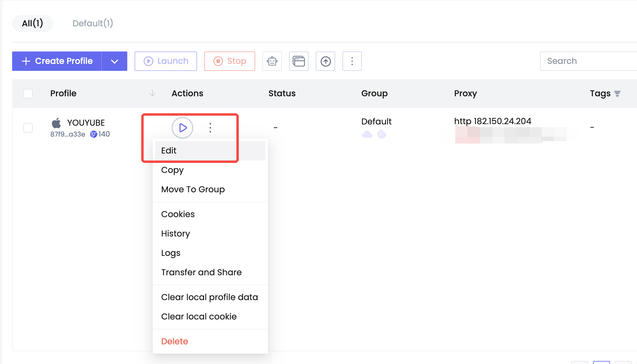The width and height of the screenshot is (637, 364).
Task: Click the import/upload arrow icon
Action: point(325,61)
